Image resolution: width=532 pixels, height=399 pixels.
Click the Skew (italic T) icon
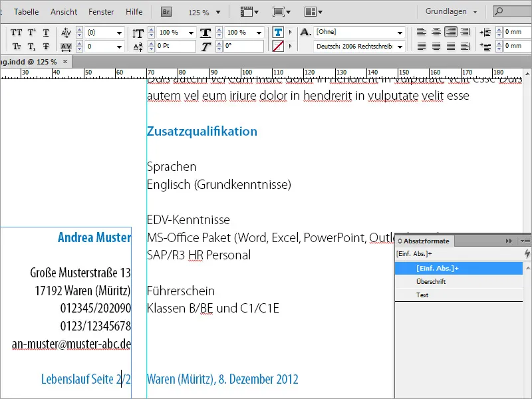coord(205,47)
